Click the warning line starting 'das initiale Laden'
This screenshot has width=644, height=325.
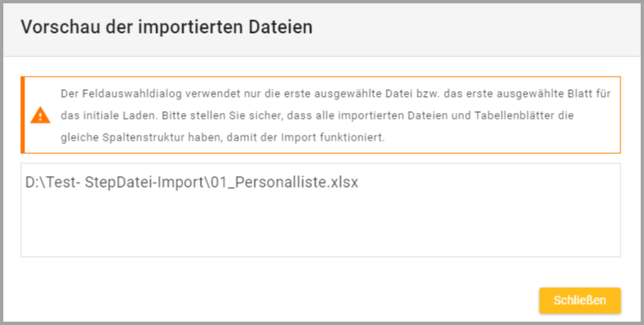pos(317,115)
